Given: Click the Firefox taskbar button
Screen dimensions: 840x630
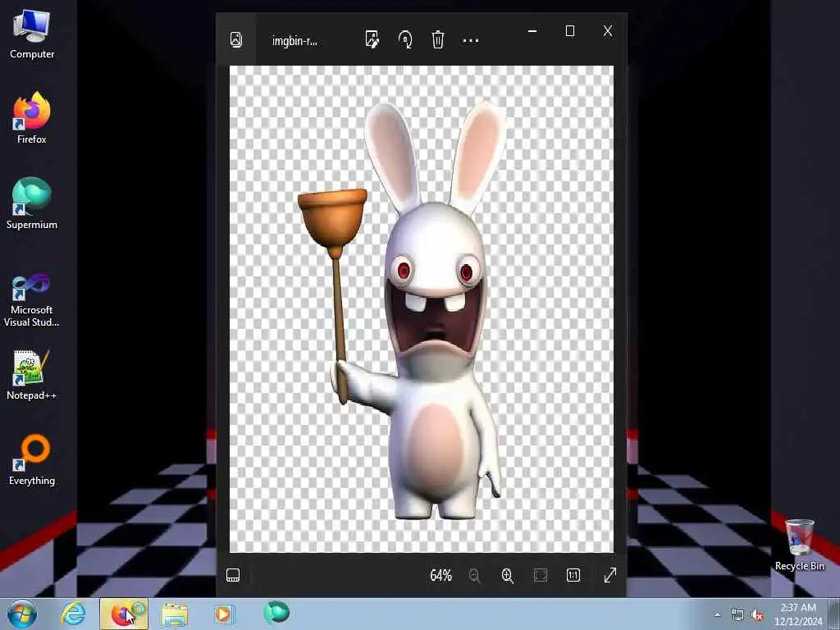Looking at the screenshot, I should [x=124, y=614].
